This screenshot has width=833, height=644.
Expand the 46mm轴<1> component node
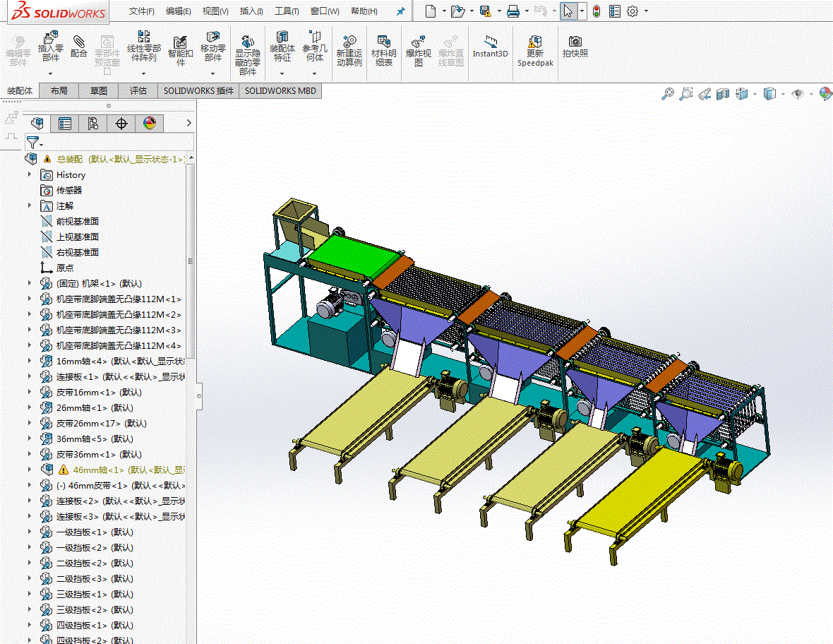pyautogui.click(x=30, y=469)
